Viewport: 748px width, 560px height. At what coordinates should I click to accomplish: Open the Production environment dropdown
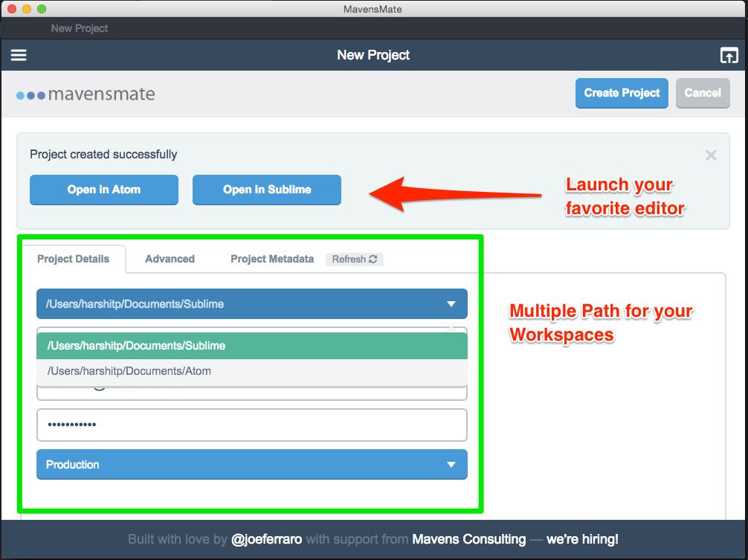pos(252,465)
